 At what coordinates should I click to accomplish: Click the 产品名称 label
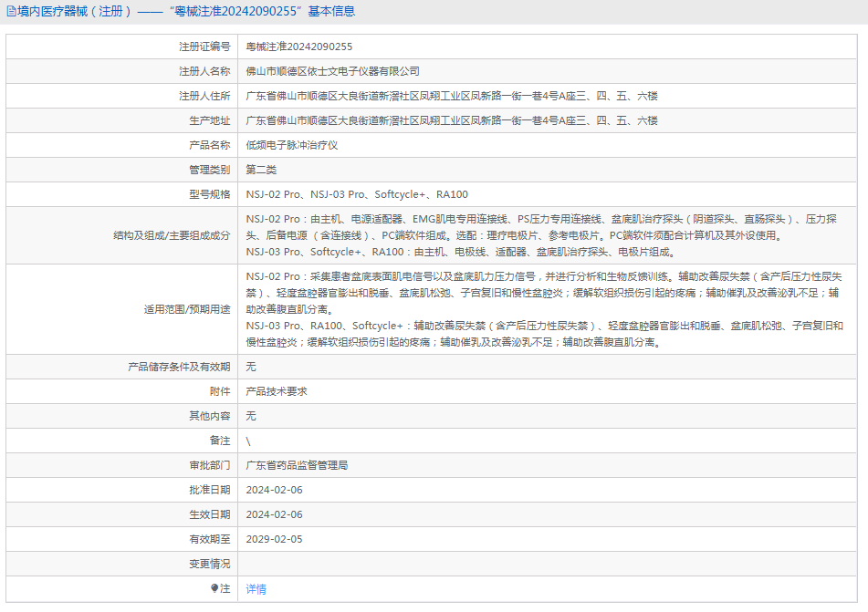coord(209,146)
